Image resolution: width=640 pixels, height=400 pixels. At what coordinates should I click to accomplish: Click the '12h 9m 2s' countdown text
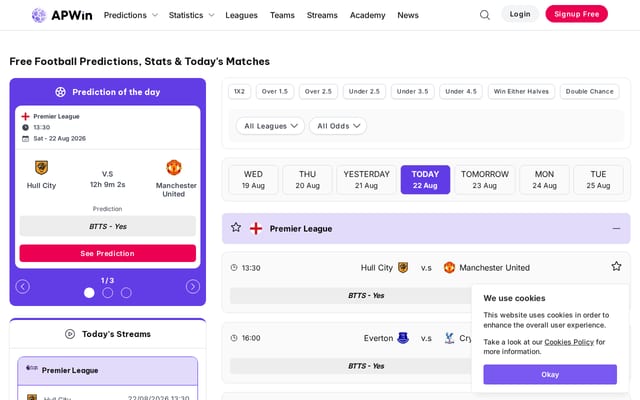tap(108, 184)
